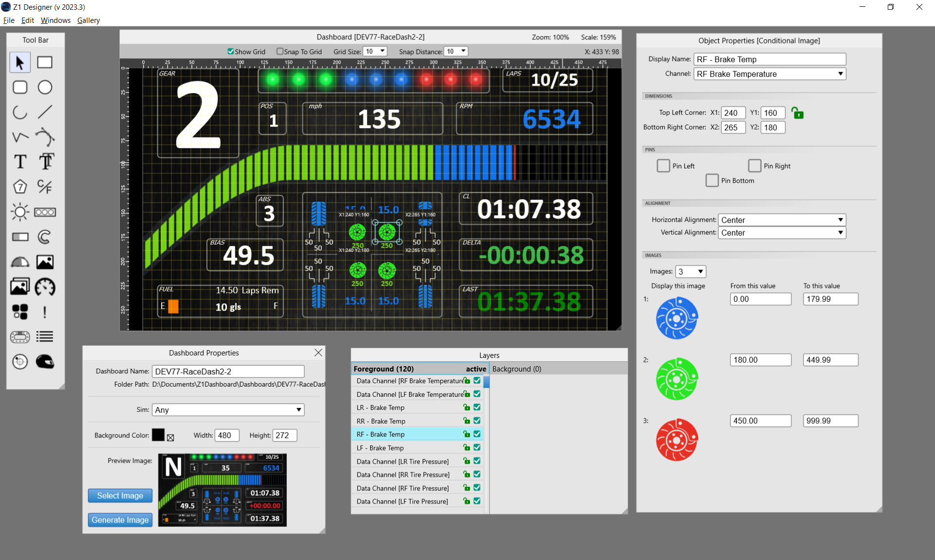935x560 pixels.
Task: Click RF - Brake Temp layer in Layers panel
Action: (x=380, y=434)
